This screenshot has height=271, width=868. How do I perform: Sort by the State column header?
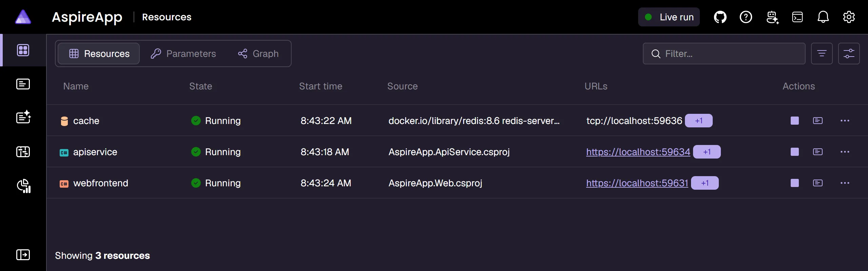click(201, 86)
